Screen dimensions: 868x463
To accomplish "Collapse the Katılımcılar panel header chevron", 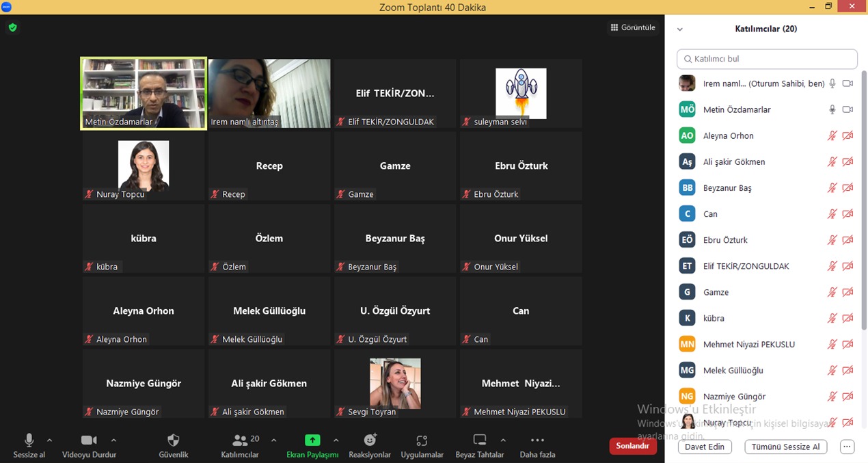I will coord(679,29).
